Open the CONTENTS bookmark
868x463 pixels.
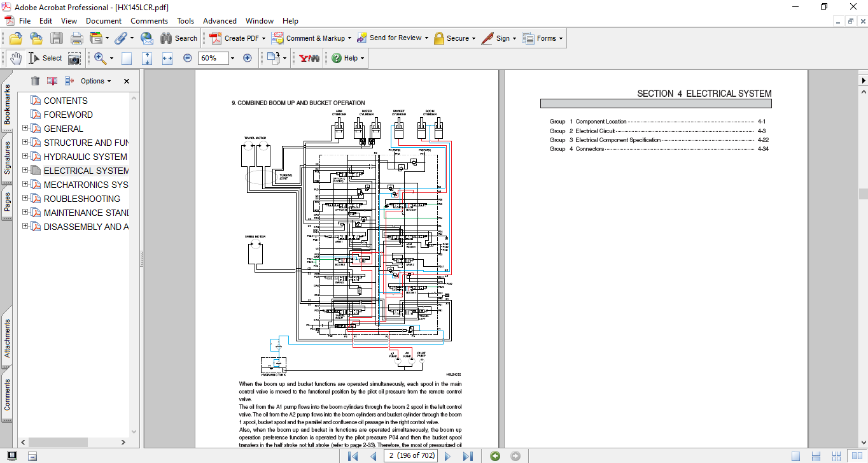(x=66, y=101)
